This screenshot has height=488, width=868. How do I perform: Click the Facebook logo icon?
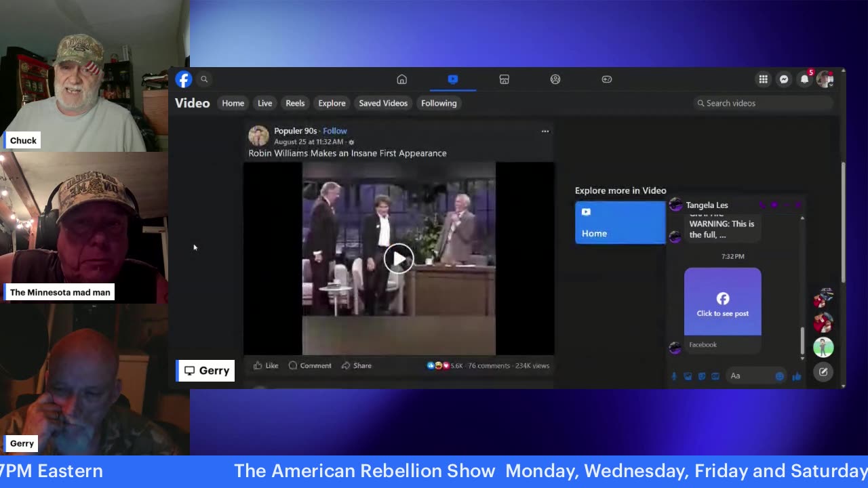pyautogui.click(x=183, y=79)
